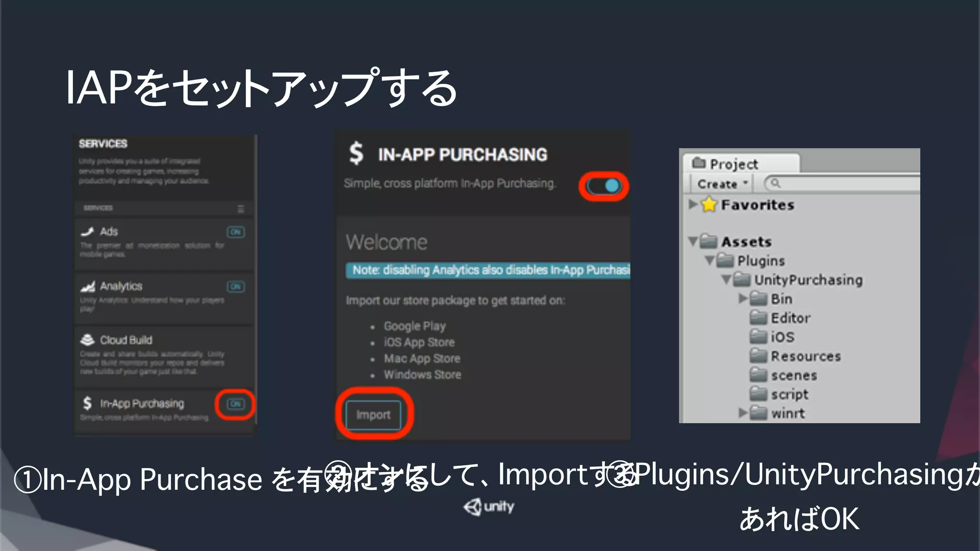Select the Project tab

(741, 164)
